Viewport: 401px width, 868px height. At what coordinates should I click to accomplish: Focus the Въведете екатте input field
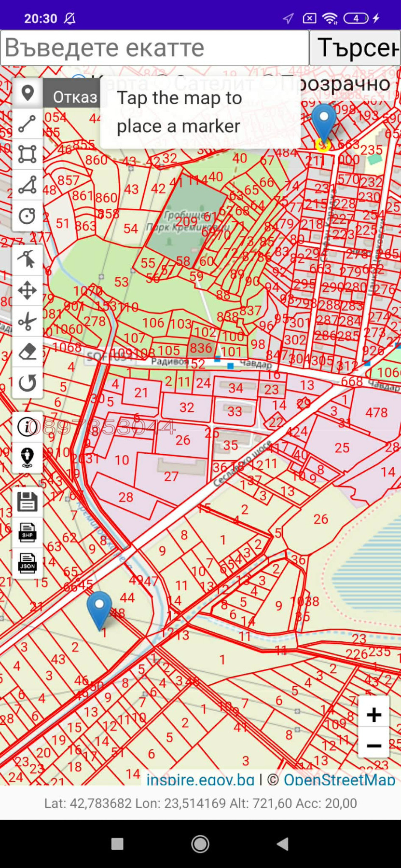[x=154, y=48]
